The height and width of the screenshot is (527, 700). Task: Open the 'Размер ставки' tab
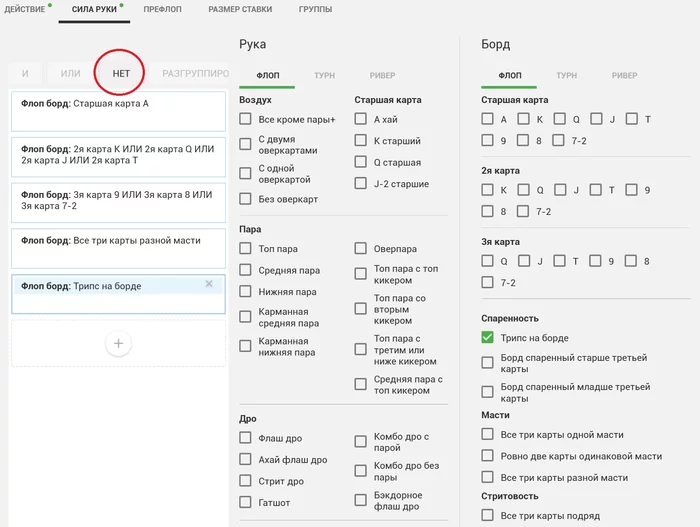pos(238,8)
